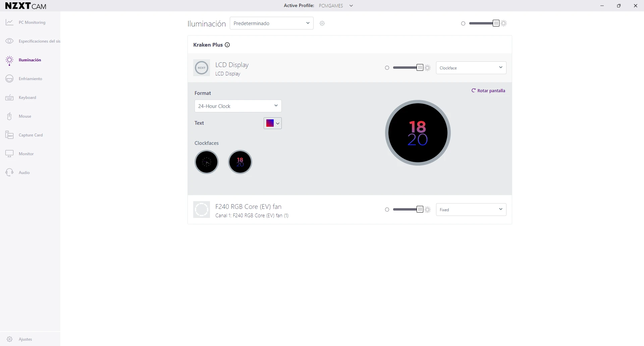
Task: Click F240 RGB Core (EV) fan title
Action: (248, 207)
